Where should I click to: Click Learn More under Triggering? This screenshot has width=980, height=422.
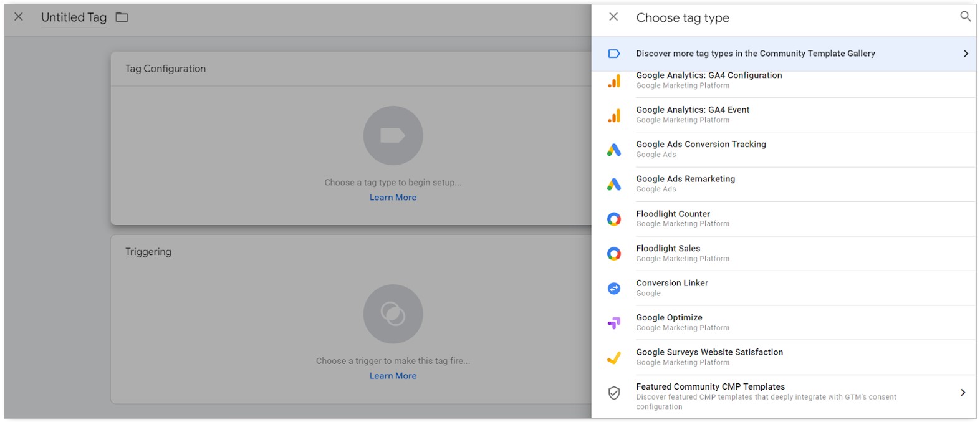[x=393, y=375]
